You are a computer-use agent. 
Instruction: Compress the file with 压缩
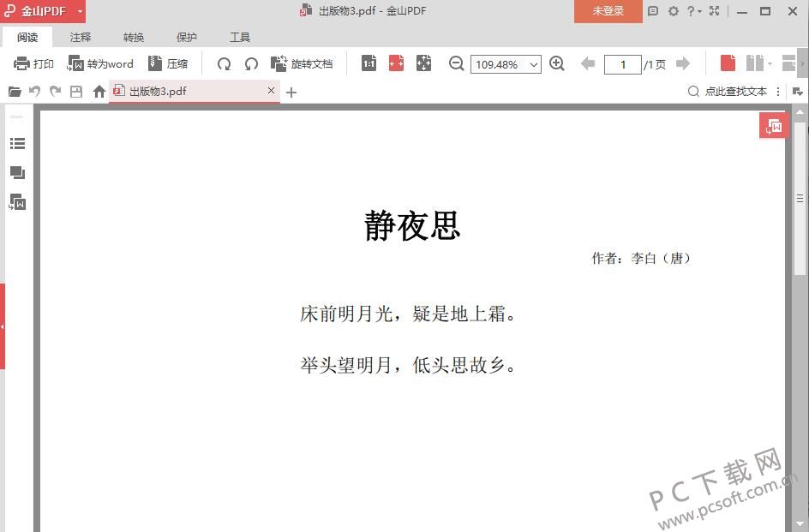click(x=168, y=63)
